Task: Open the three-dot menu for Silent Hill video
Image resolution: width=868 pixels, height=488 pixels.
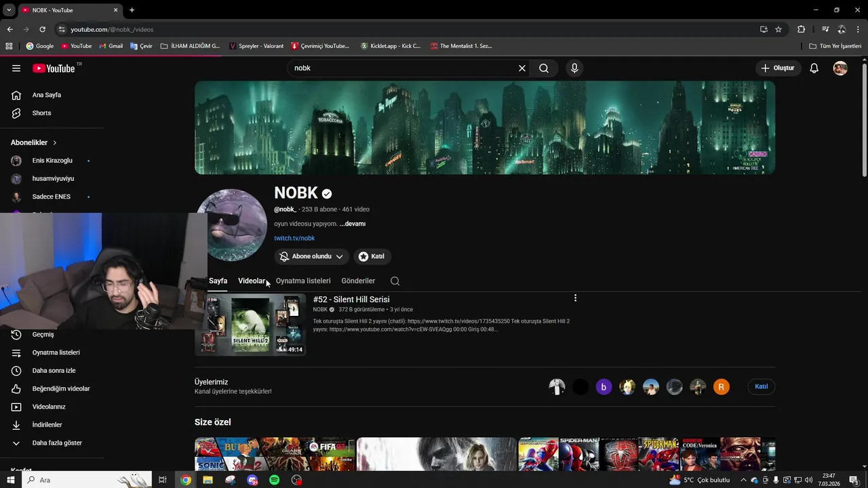Action: 575,298
